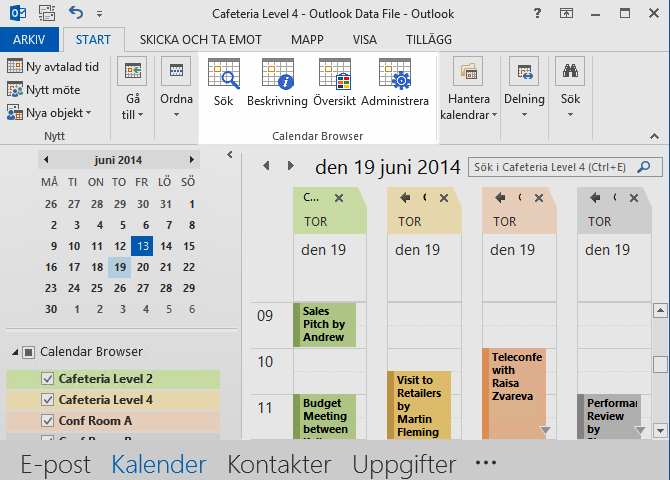The height and width of the screenshot is (480, 670).
Task: Collapse the Calendar Browser group
Action: tap(15, 353)
